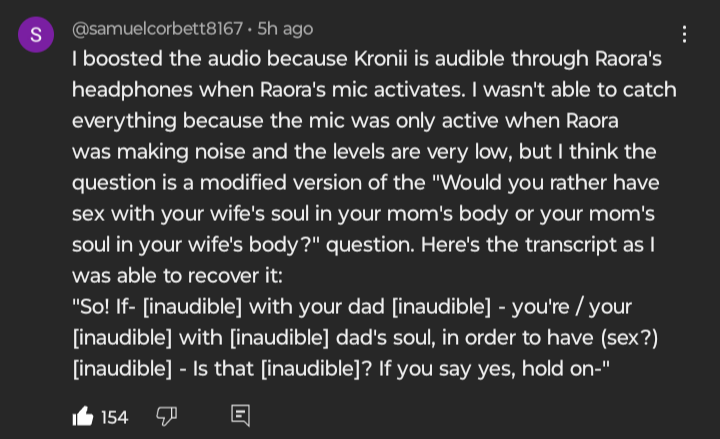Click the transcript line starting "So! If-"
The width and height of the screenshot is (720, 439).
click(x=352, y=307)
